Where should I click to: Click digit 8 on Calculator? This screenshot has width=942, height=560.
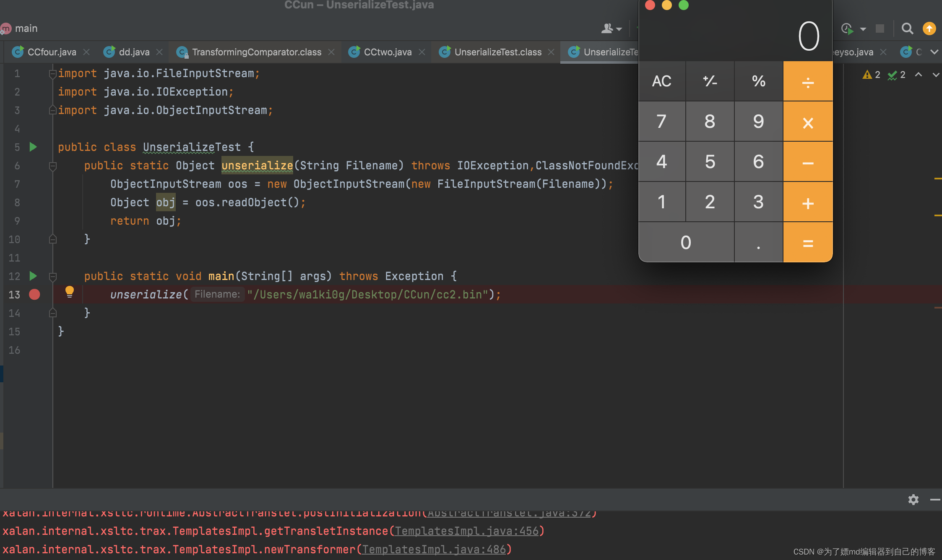[710, 122]
